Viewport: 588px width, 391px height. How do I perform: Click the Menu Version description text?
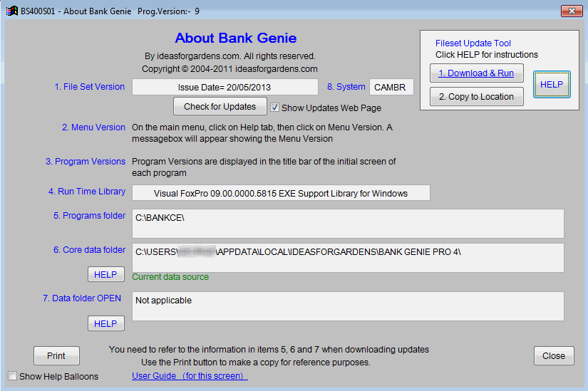click(262, 133)
